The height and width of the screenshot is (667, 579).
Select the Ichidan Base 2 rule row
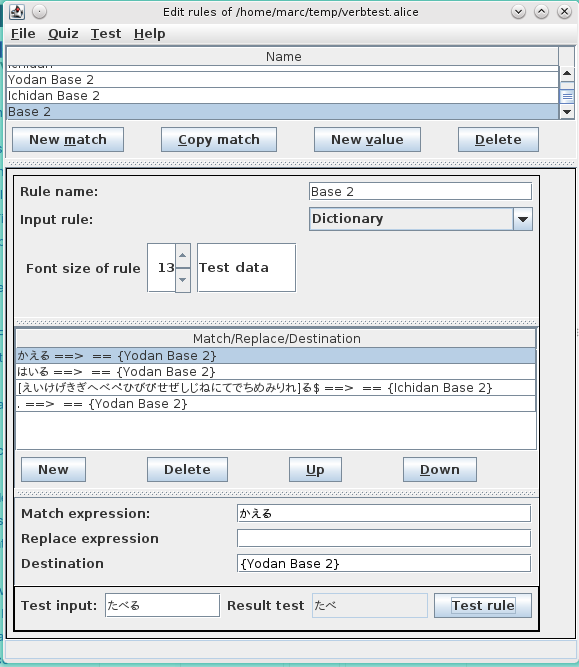[283, 96]
